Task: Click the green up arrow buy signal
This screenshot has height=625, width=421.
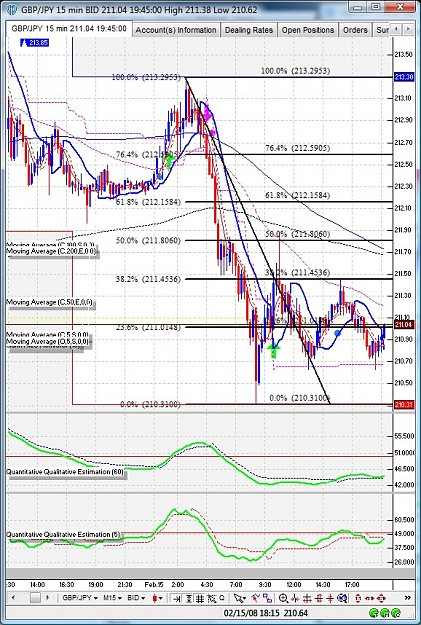Action: 273,350
